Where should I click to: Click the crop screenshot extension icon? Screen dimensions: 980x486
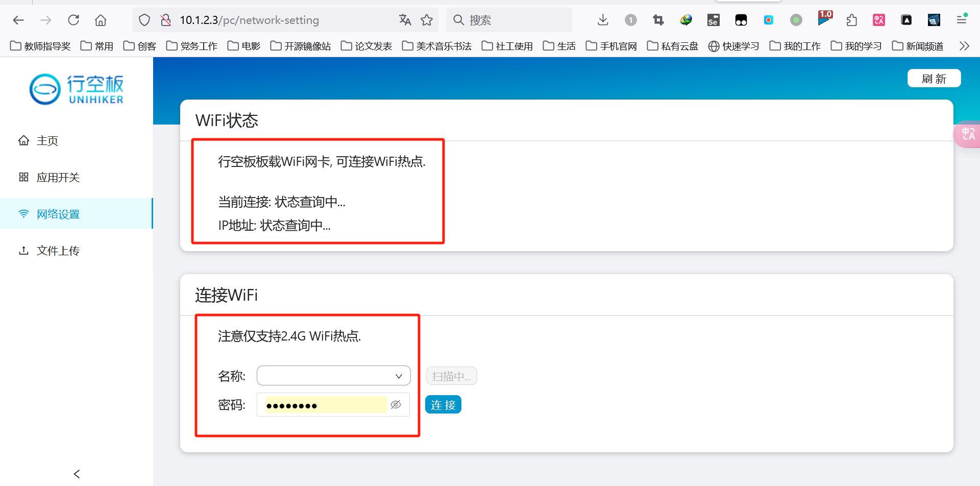[658, 20]
